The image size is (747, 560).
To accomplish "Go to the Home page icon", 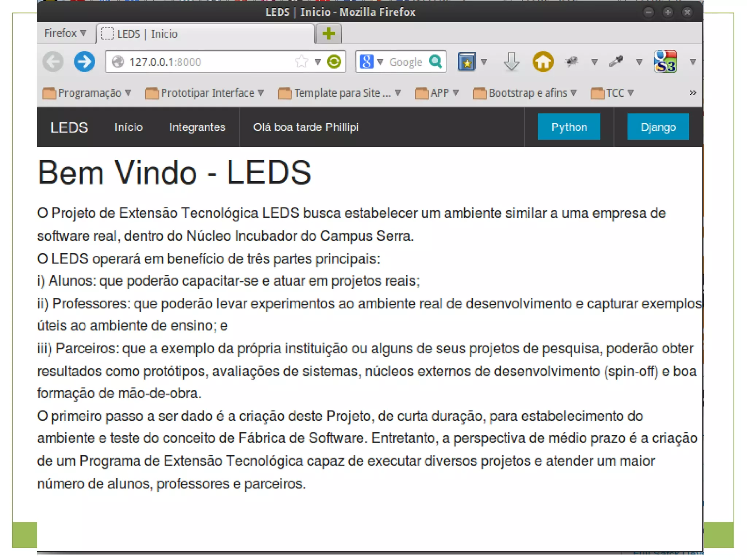I will point(543,62).
